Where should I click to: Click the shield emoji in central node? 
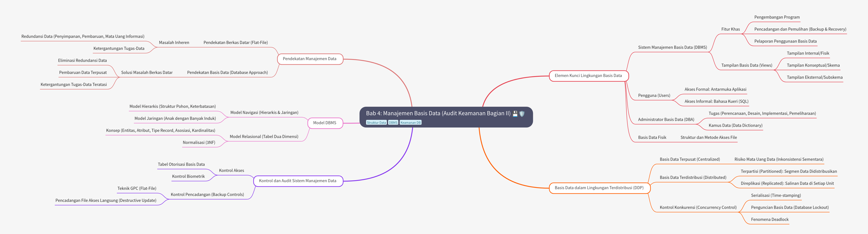[522, 114]
